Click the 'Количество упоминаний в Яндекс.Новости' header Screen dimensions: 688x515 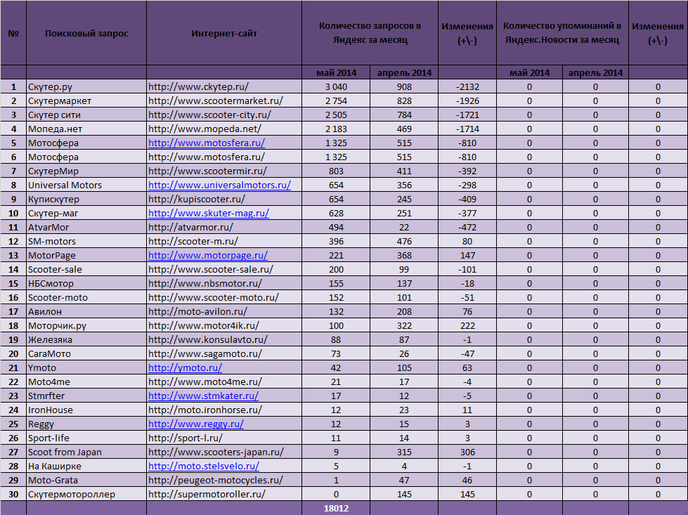(562, 33)
